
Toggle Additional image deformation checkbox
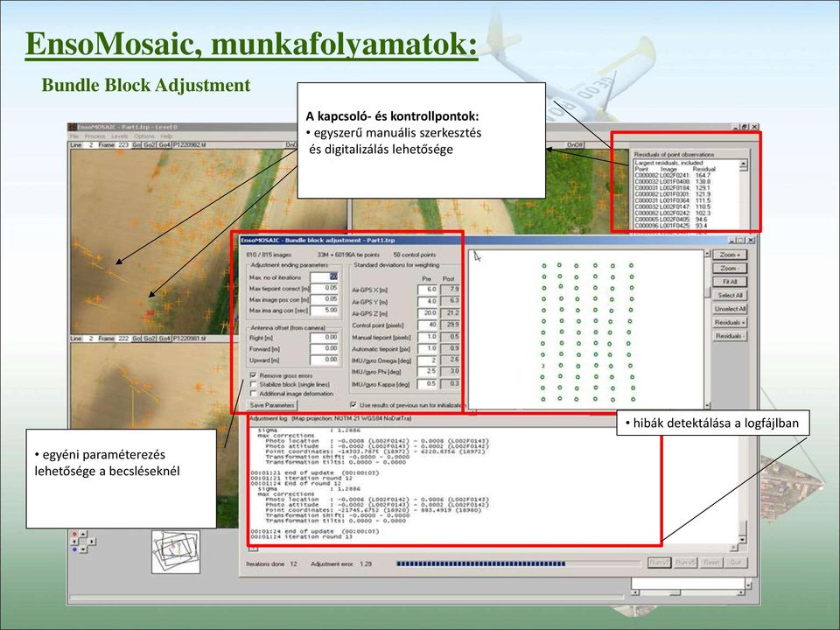point(254,394)
